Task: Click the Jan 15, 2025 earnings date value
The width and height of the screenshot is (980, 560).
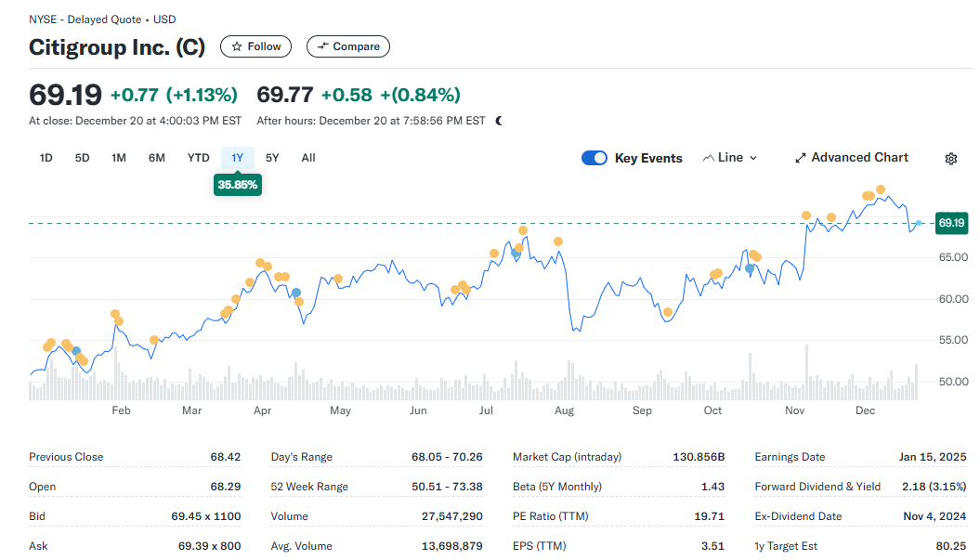Action: coord(933,457)
